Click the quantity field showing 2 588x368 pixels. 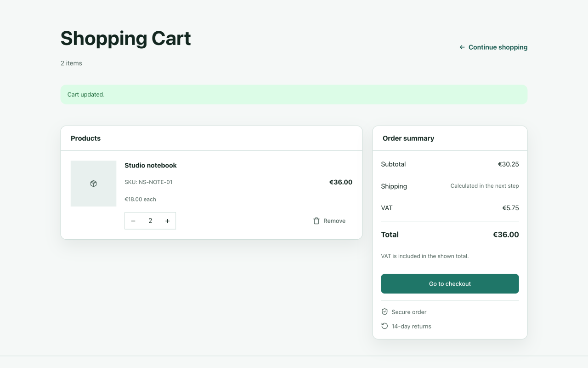click(150, 221)
